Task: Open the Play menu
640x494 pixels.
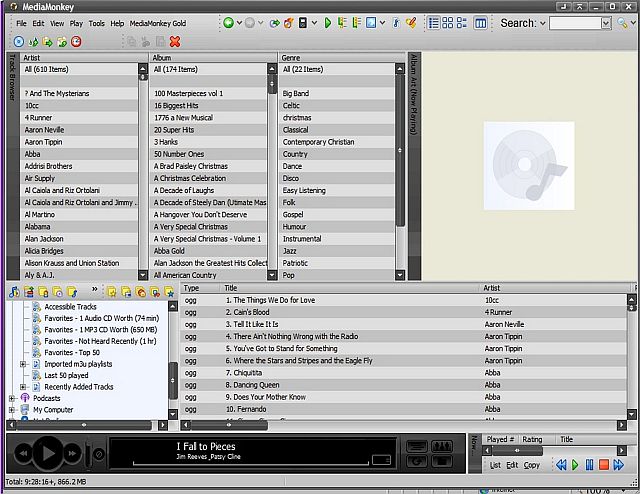Action: (x=76, y=23)
